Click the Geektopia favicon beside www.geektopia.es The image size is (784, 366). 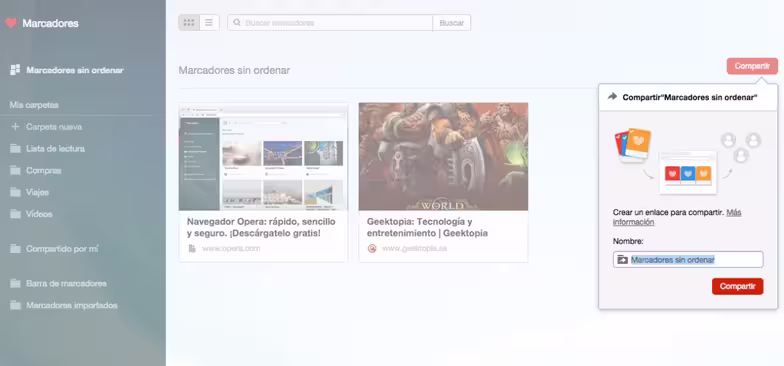click(x=372, y=248)
